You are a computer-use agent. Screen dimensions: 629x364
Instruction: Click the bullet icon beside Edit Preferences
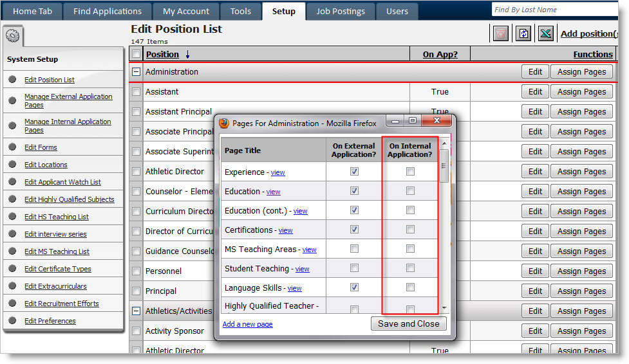[x=13, y=320]
